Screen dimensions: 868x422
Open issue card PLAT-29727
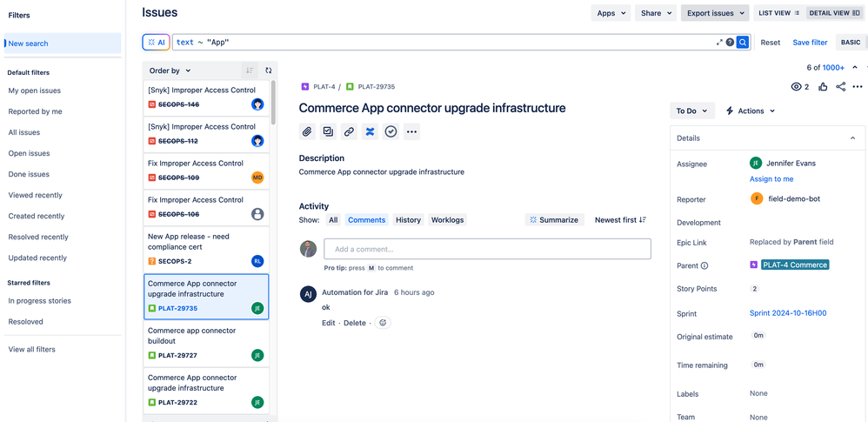coord(206,343)
